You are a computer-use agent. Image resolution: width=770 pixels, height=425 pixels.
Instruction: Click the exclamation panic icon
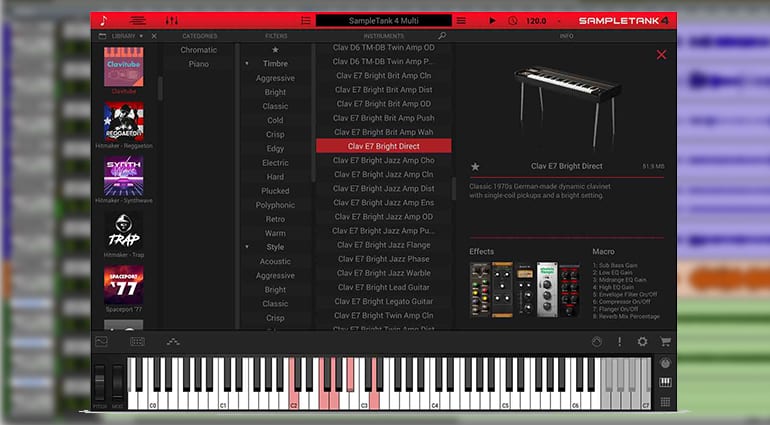pyautogui.click(x=620, y=341)
